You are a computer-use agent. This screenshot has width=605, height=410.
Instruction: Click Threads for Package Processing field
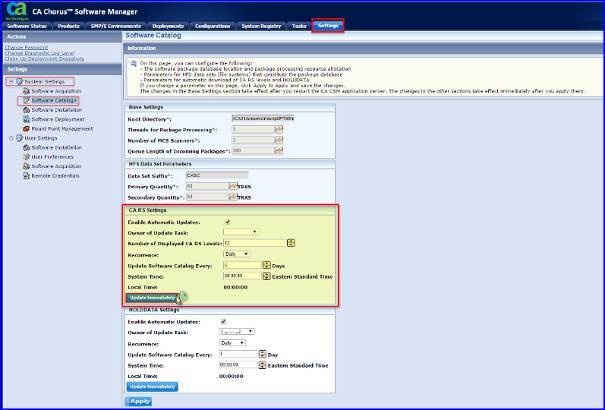coord(253,130)
